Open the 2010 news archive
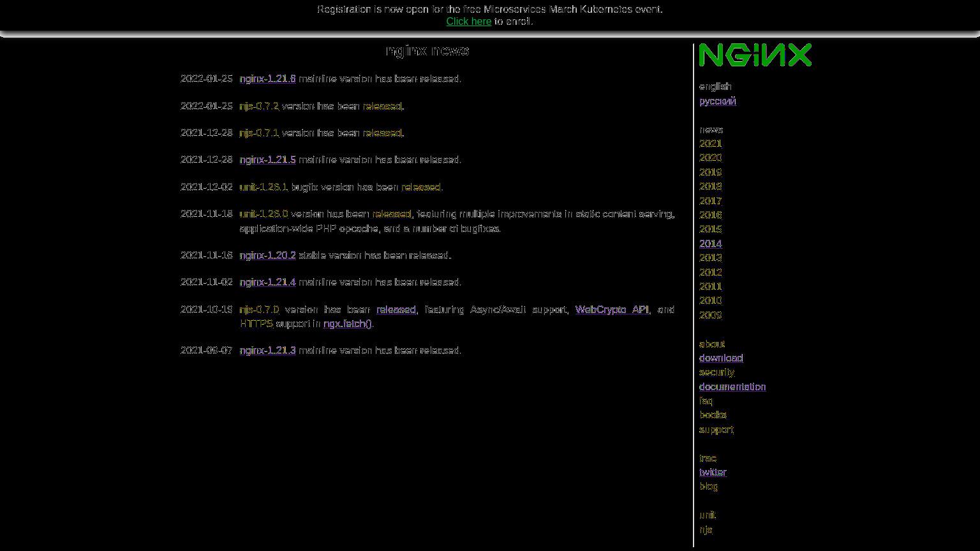This screenshot has width=980, height=551. [x=711, y=301]
